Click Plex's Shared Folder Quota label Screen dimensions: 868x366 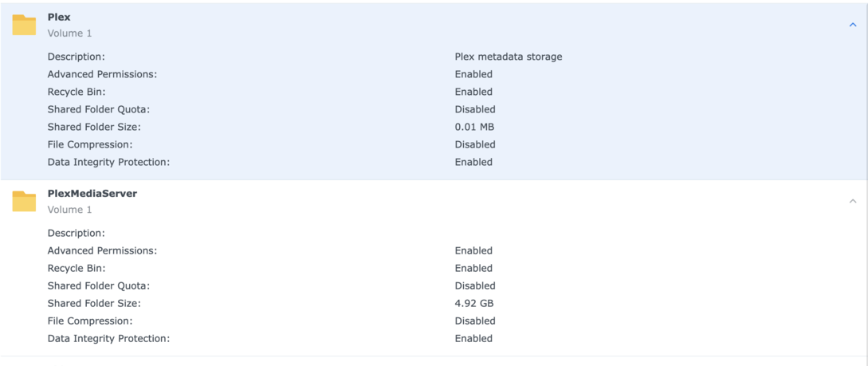point(98,109)
